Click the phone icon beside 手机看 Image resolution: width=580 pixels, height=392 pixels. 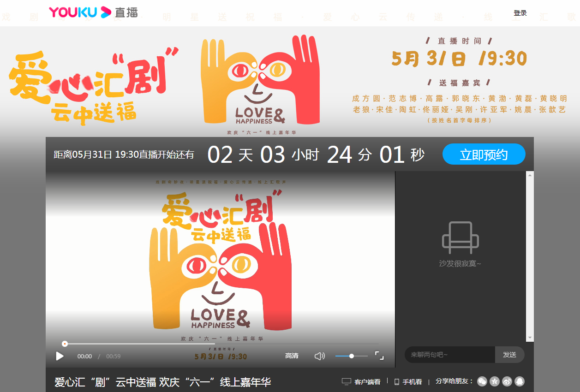(x=396, y=382)
